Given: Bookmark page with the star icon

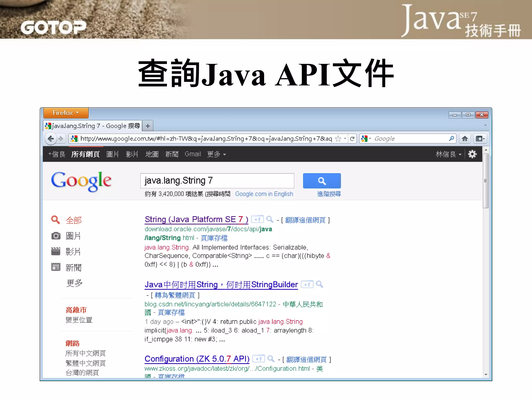Looking at the screenshot, I should pyautogui.click(x=338, y=139).
